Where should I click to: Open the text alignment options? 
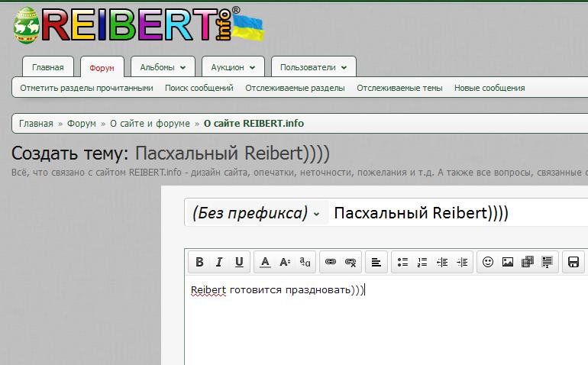tap(376, 262)
